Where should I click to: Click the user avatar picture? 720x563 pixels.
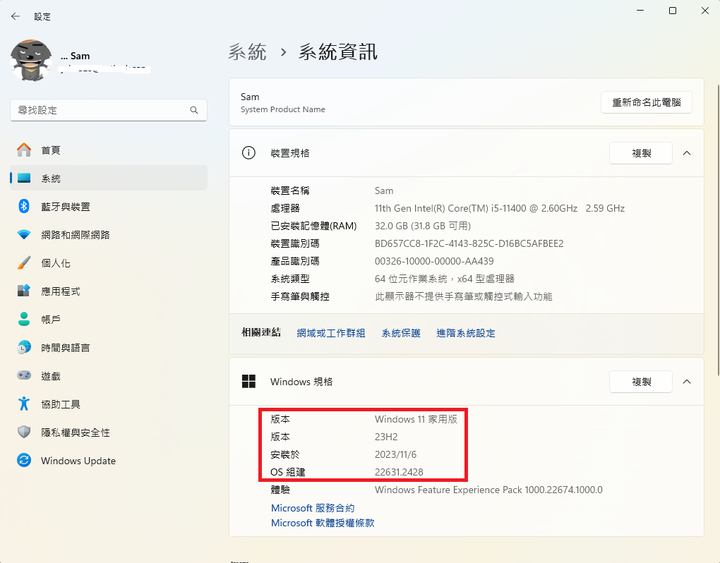click(31, 60)
